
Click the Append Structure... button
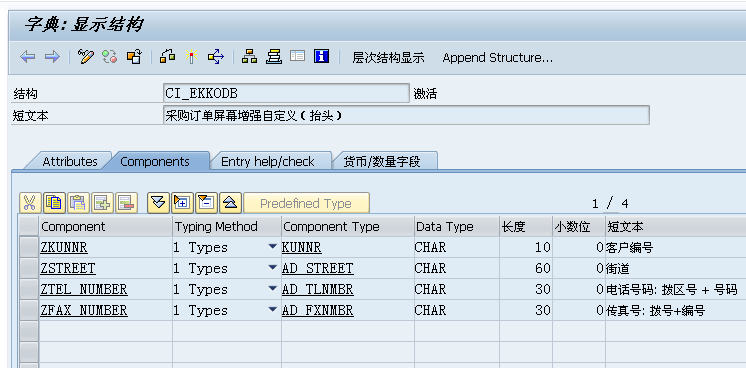tap(498, 58)
